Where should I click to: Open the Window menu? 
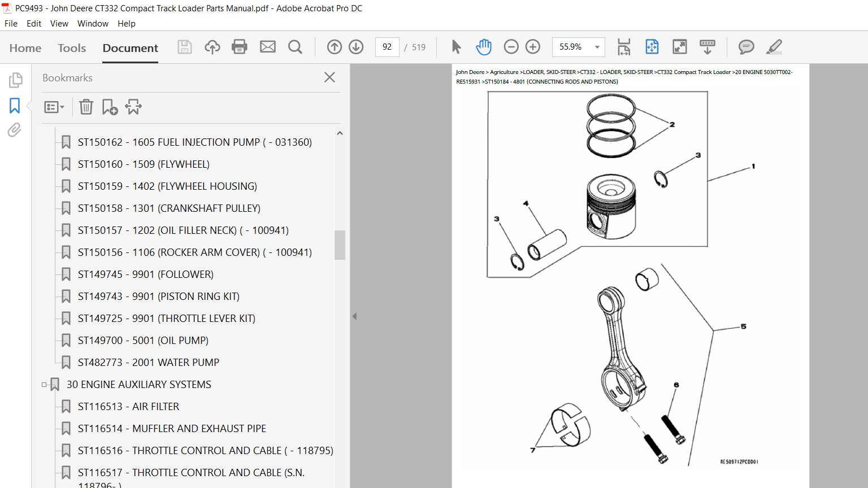(93, 24)
